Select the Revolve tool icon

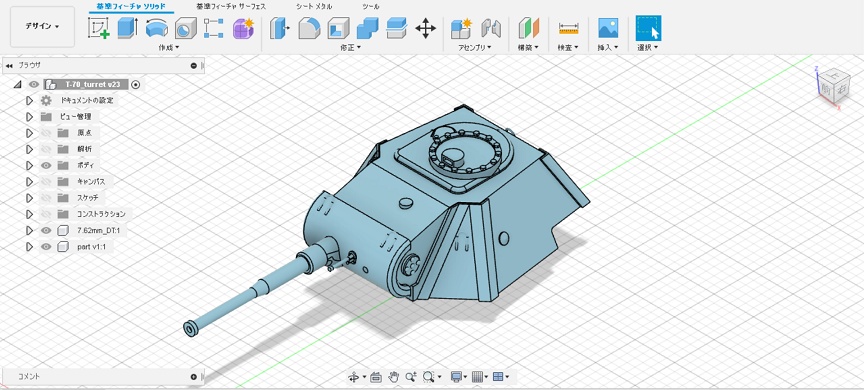tap(156, 28)
